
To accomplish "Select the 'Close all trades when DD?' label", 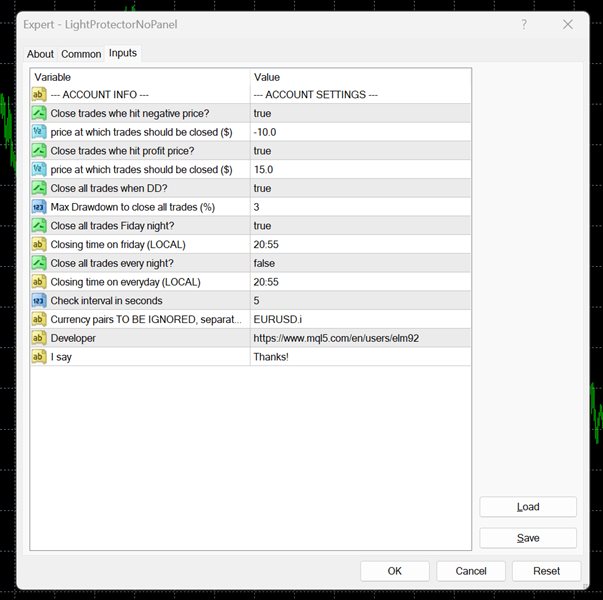I will 109,188.
